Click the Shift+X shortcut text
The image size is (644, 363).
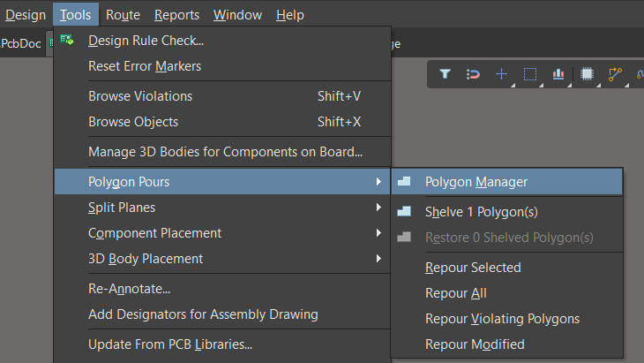(339, 122)
